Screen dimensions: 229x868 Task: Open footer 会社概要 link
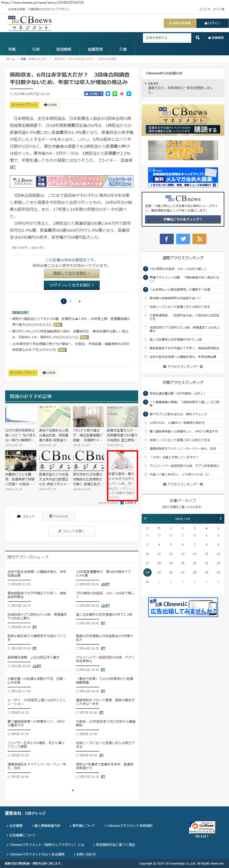click(x=16, y=825)
